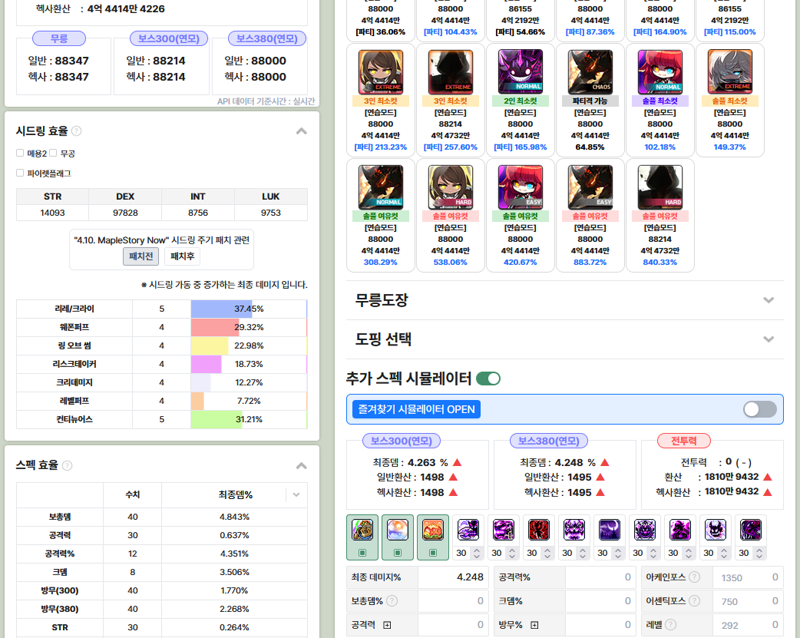Select 보스380(연모) tab in the simulator
Viewport: 800px width, 638px height.
tap(549, 440)
